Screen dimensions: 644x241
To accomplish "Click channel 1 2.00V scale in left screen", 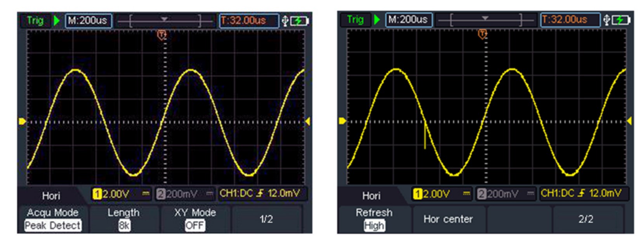I will click(121, 194).
